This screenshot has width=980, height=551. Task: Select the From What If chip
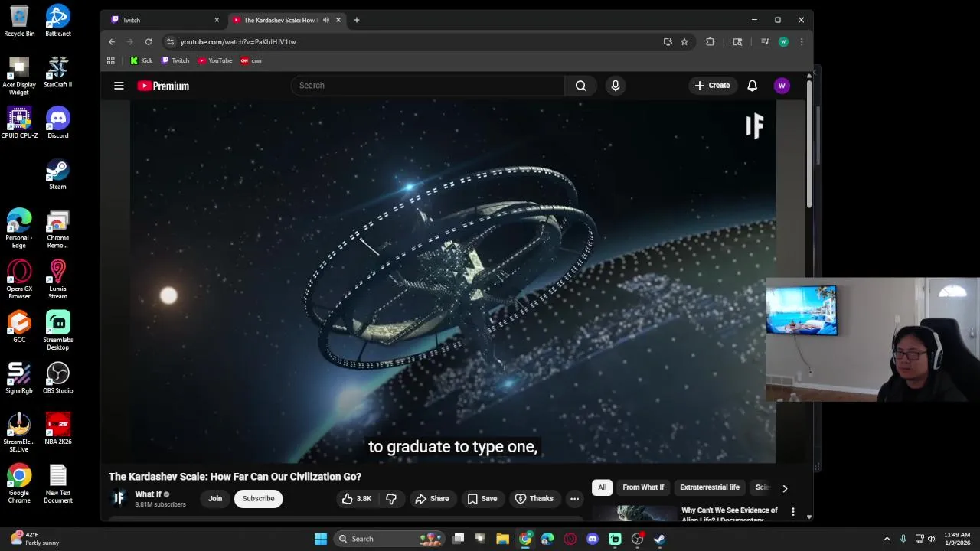(643, 487)
